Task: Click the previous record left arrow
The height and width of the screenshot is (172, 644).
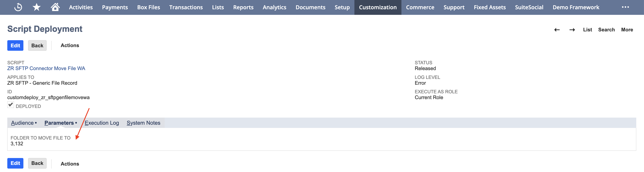Action: 557,30
